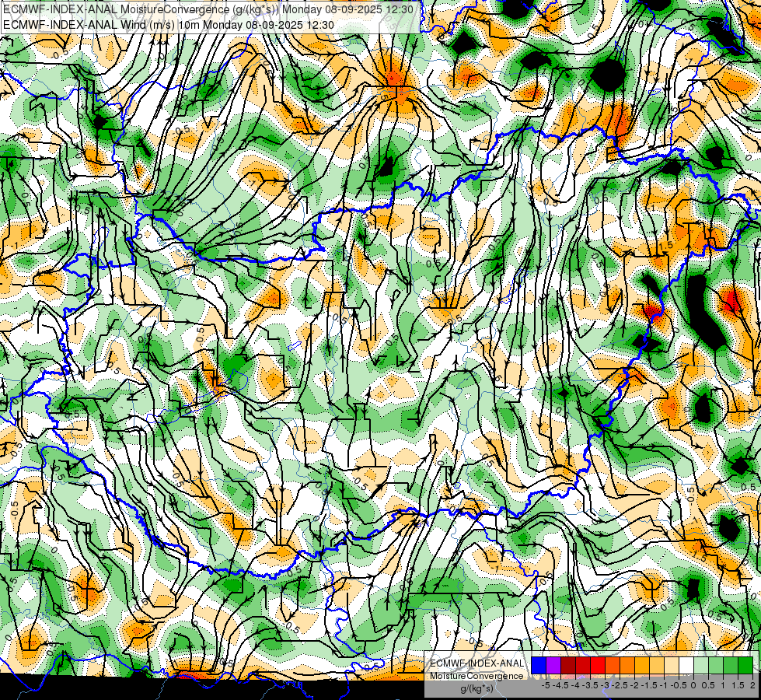Click the bright red swatch between -3.5 and -3
Image resolution: width=761 pixels, height=700 pixels.
tap(598, 665)
